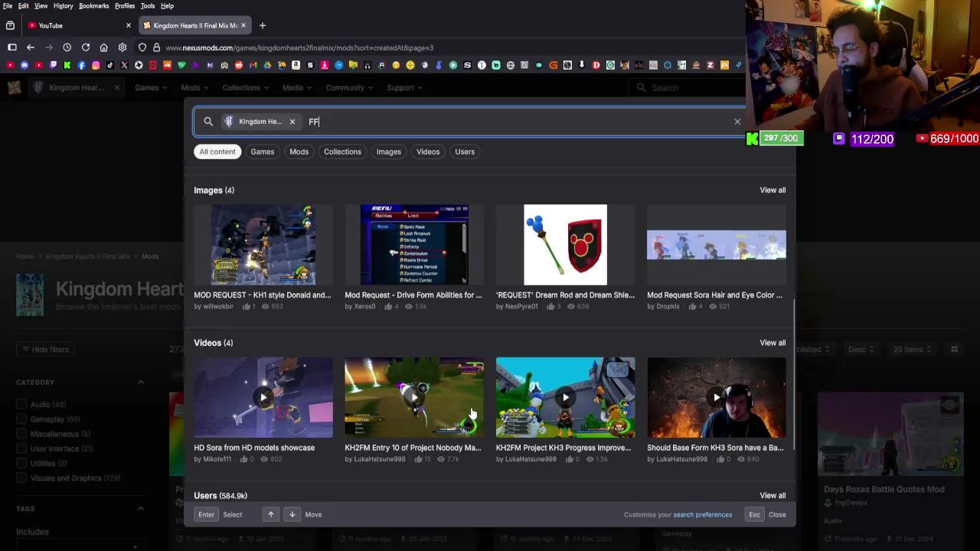Image resolution: width=980 pixels, height=551 pixels.
Task: Check the Gameplay category checkbox
Action: click(21, 419)
